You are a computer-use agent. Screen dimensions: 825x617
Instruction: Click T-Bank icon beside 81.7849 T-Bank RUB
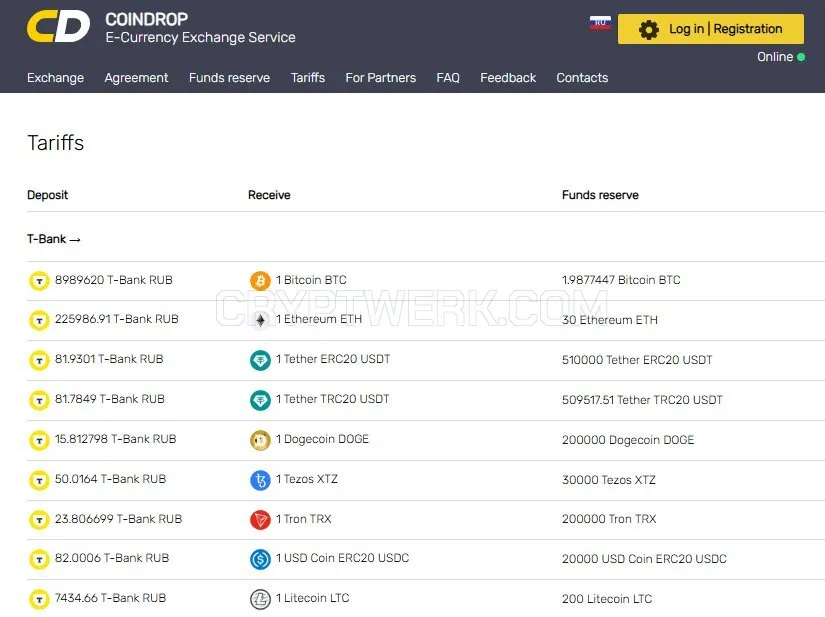tap(39, 400)
